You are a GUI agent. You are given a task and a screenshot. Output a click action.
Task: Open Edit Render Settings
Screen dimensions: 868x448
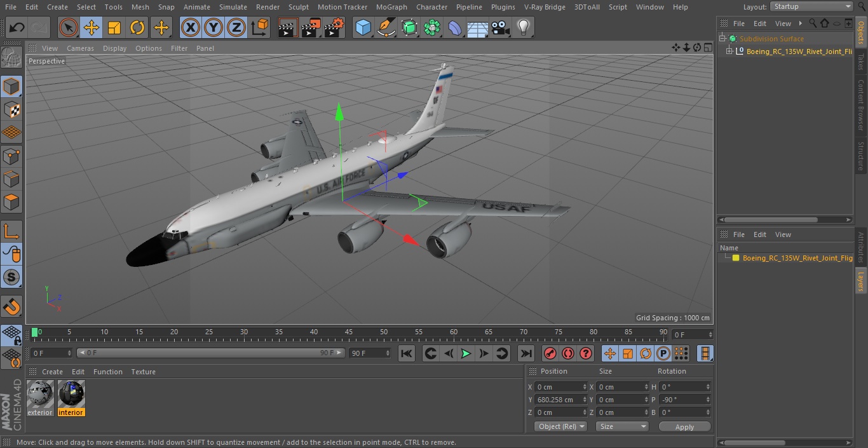(x=334, y=27)
